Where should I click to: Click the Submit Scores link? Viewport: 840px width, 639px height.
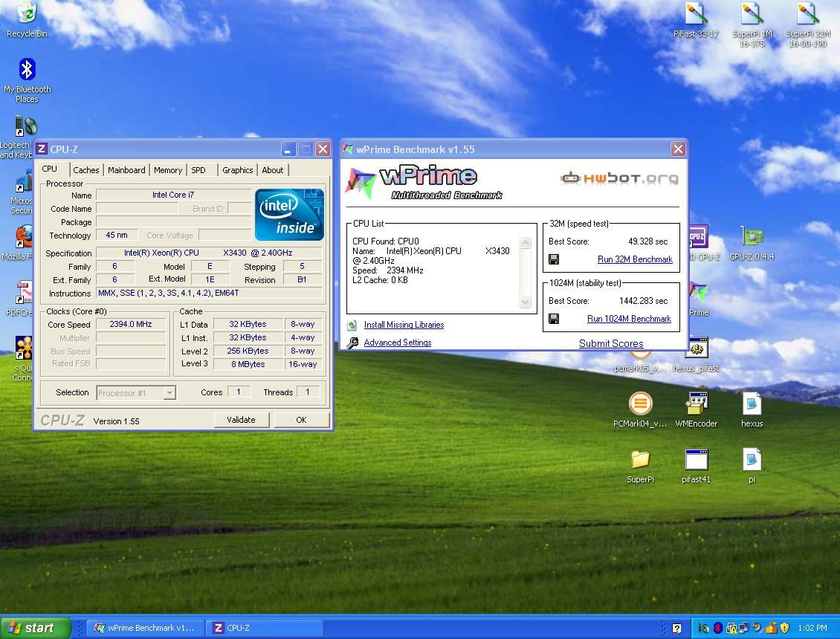[611, 343]
